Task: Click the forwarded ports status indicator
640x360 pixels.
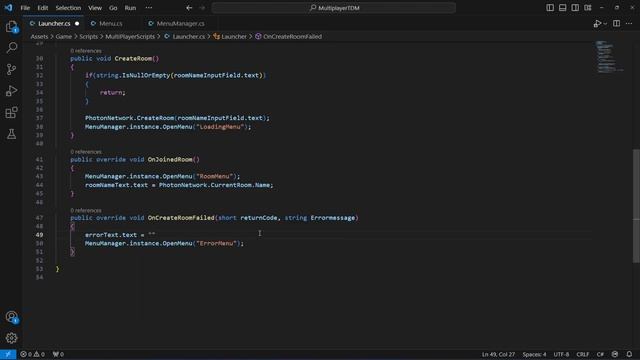Action: point(58,354)
